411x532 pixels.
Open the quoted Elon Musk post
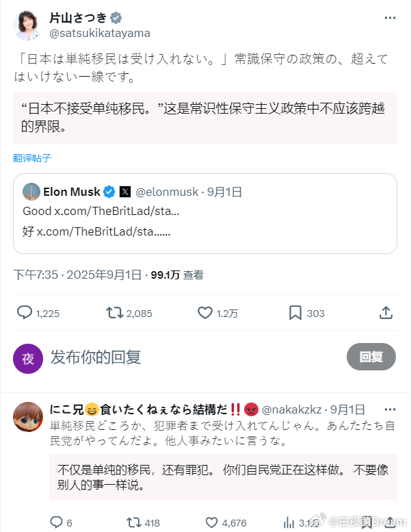click(x=205, y=214)
